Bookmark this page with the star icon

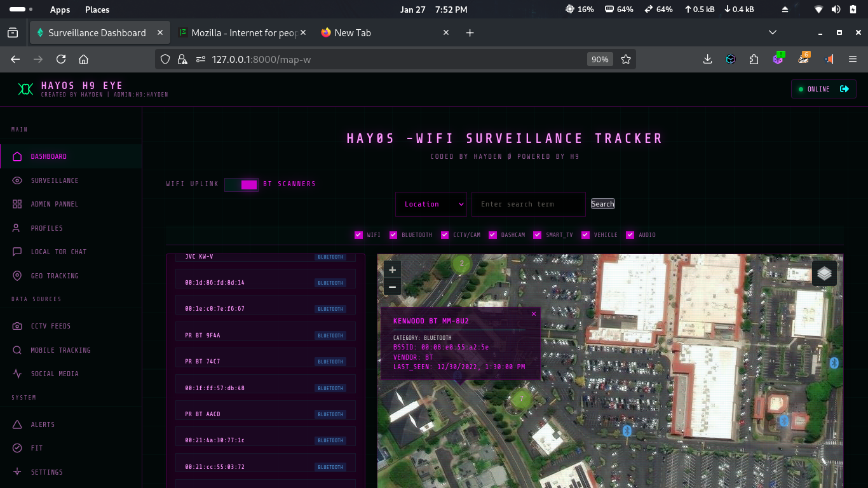[626, 59]
